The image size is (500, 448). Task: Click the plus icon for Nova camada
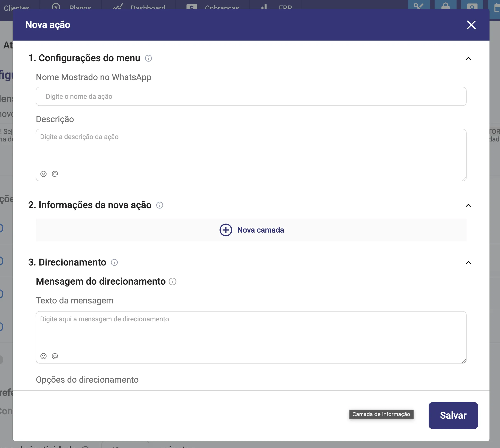point(226,230)
